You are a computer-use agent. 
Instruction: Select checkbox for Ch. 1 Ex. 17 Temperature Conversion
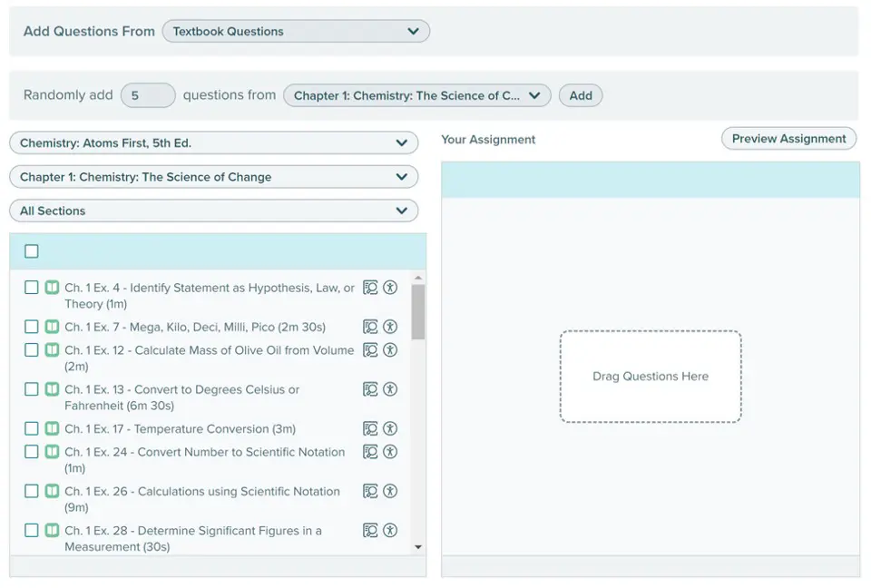32,428
